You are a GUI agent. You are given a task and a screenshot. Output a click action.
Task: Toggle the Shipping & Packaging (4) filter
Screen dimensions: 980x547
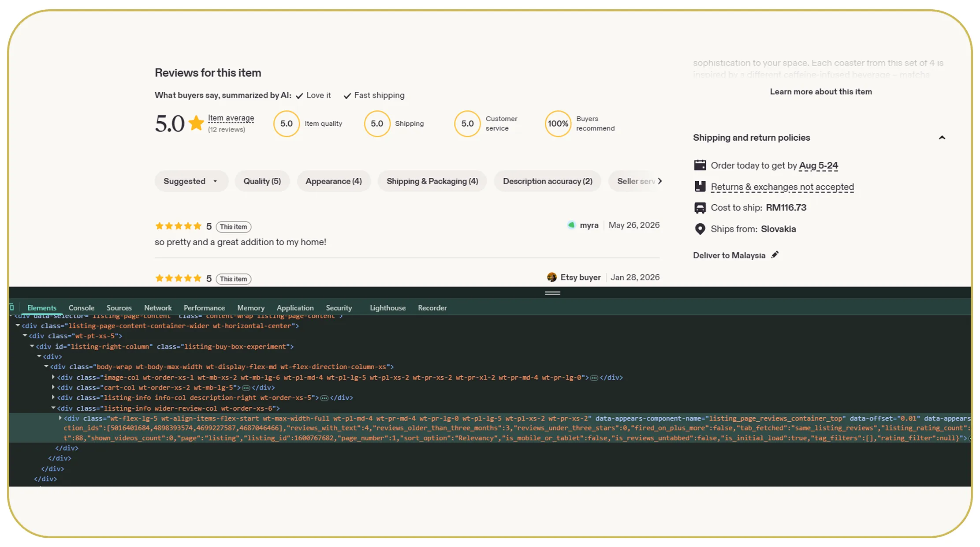coord(432,181)
